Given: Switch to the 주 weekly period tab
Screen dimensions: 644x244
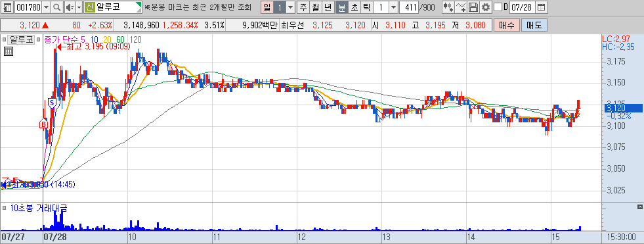Looking at the screenshot, I should point(303,7).
